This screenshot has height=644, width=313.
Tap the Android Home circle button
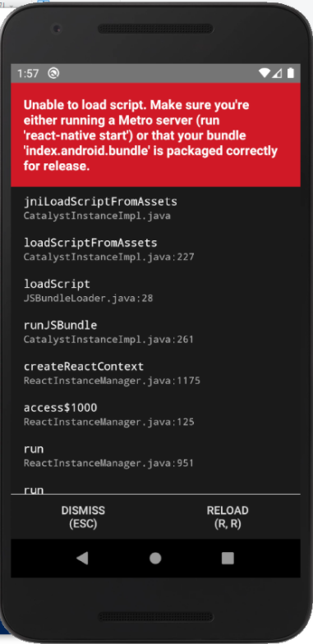[x=155, y=558]
